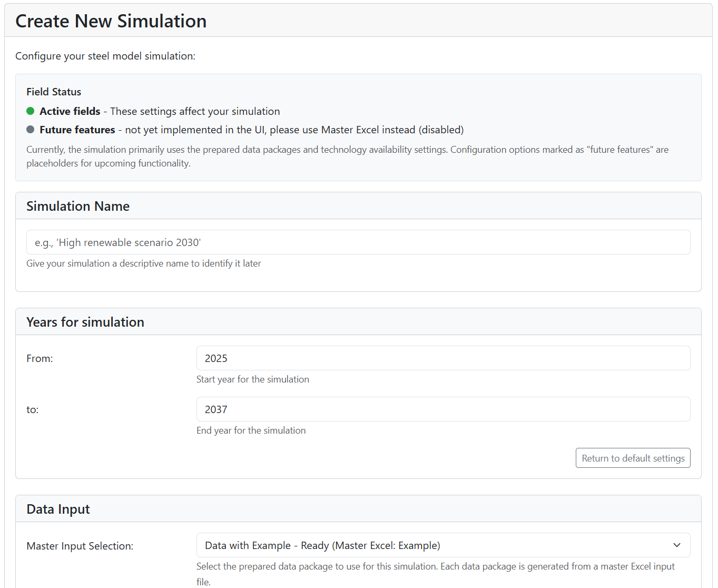
Task: Click the 'to:' field label
Action: [33, 409]
